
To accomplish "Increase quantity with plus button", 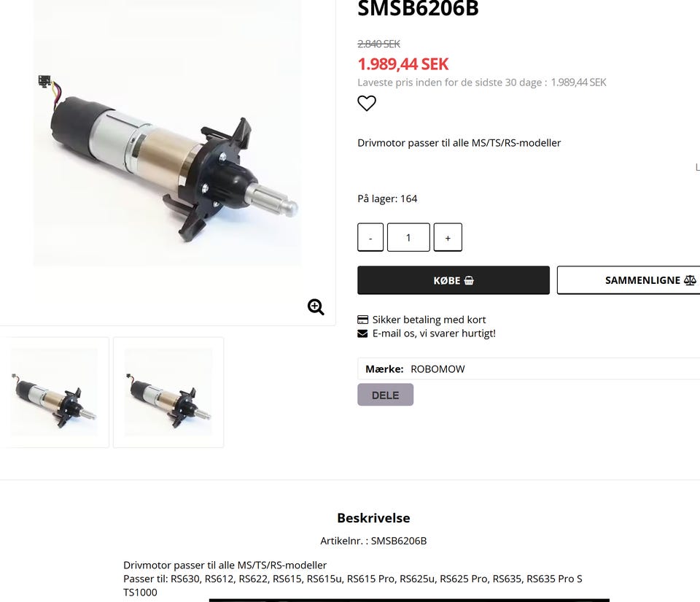I will coord(448,237).
